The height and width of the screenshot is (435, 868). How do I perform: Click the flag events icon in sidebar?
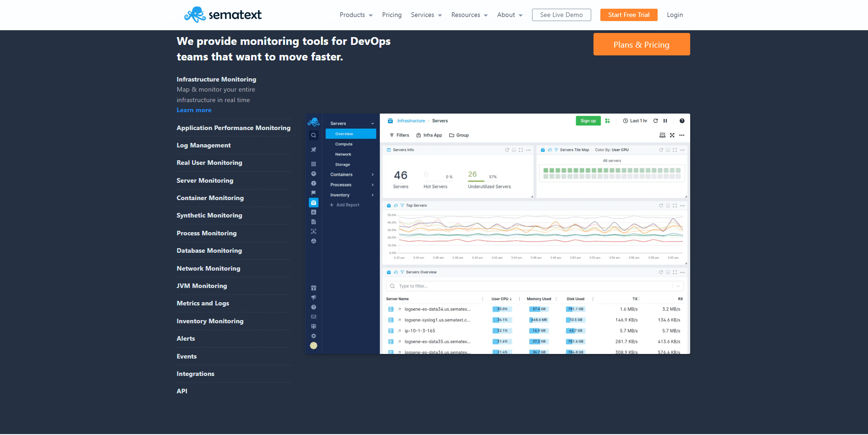313,193
